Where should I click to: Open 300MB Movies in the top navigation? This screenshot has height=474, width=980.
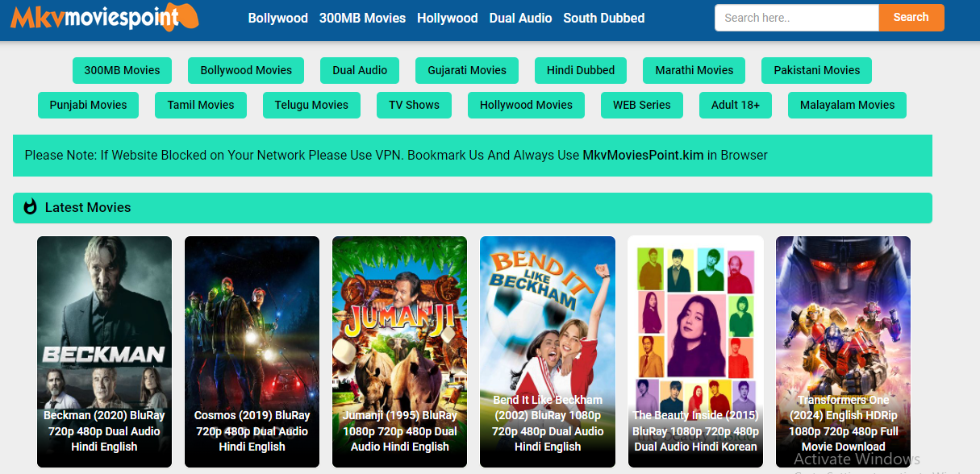tap(362, 18)
